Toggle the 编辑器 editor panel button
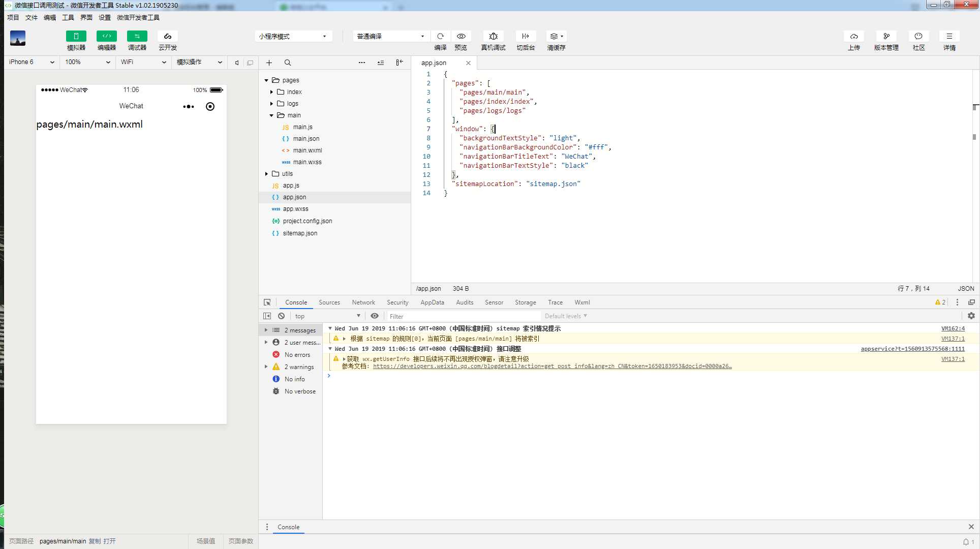This screenshot has height=549, width=980. [107, 36]
